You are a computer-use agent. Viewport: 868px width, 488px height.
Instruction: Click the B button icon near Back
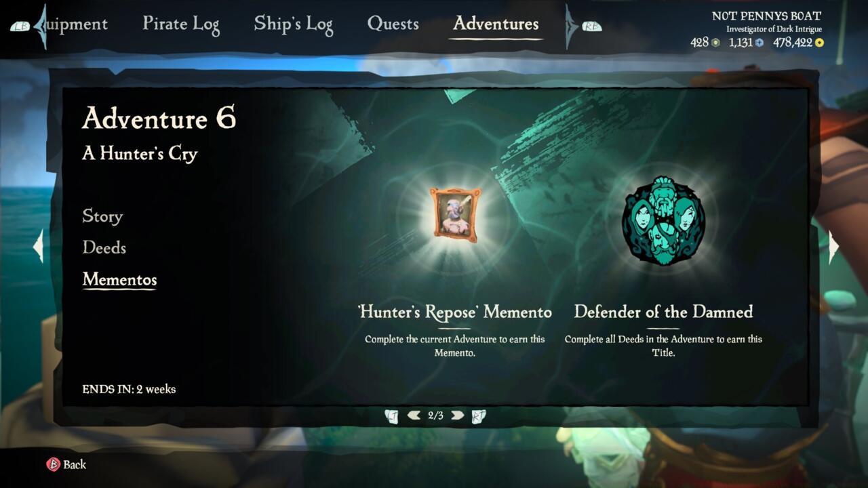53,464
